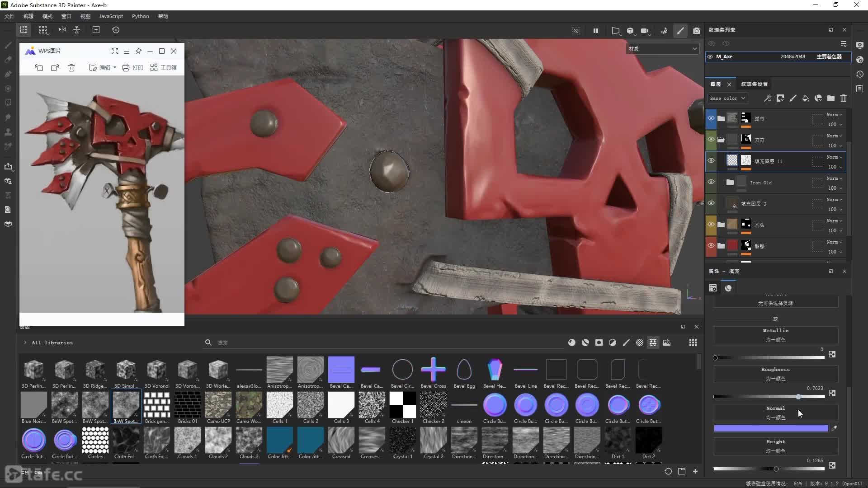The image size is (868, 488).
Task: Open texture set list options menu icon
Action: click(844, 44)
